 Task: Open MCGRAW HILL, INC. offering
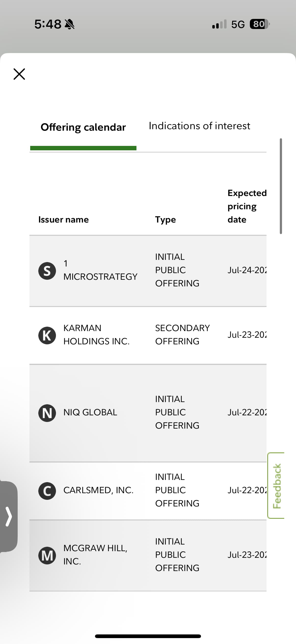[x=95, y=555]
